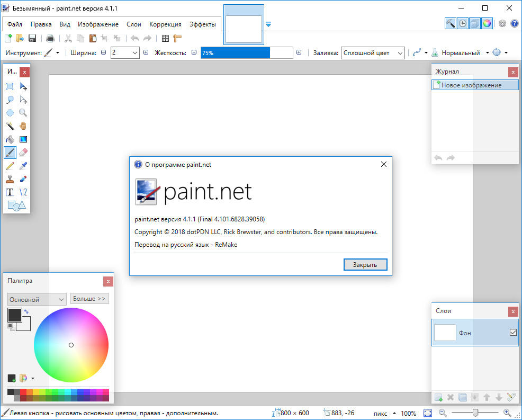Select the Paint Bucket tool
The height and width of the screenshot is (420, 522).
coord(10,139)
